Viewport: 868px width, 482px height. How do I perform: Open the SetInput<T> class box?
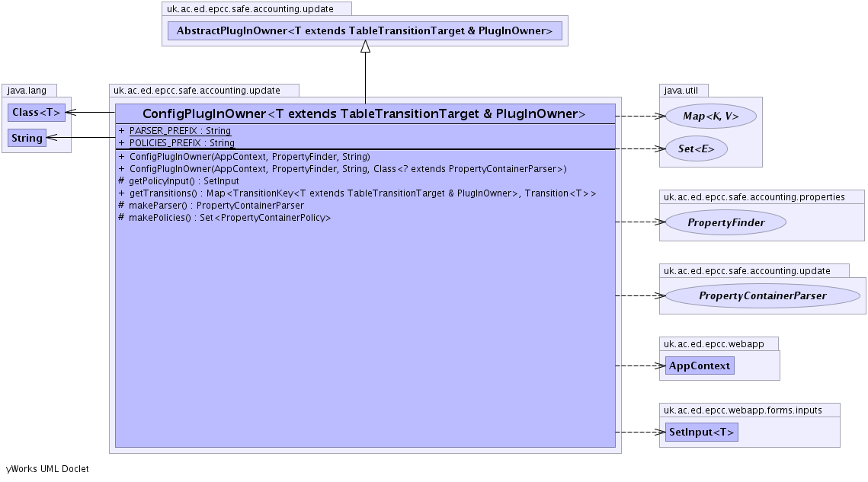point(701,433)
